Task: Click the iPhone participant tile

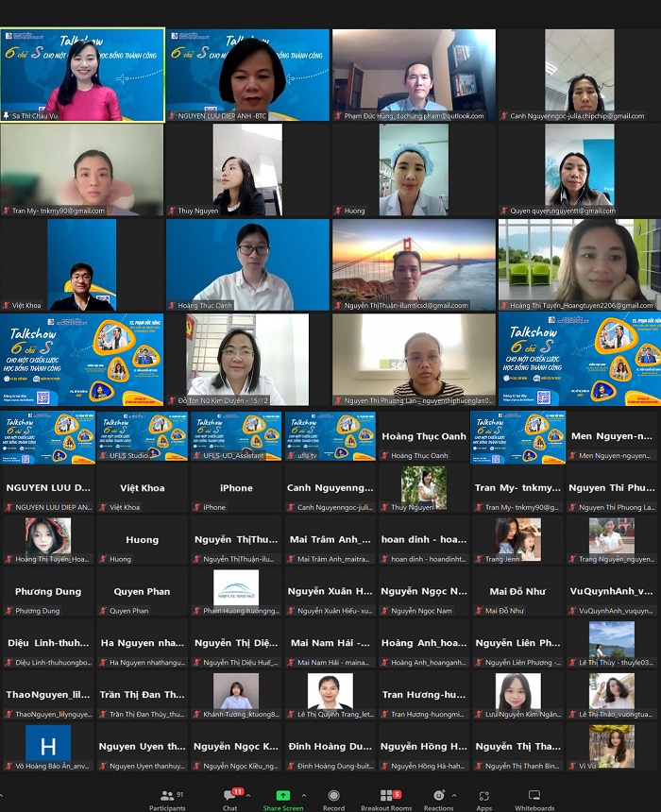Action: point(236,489)
